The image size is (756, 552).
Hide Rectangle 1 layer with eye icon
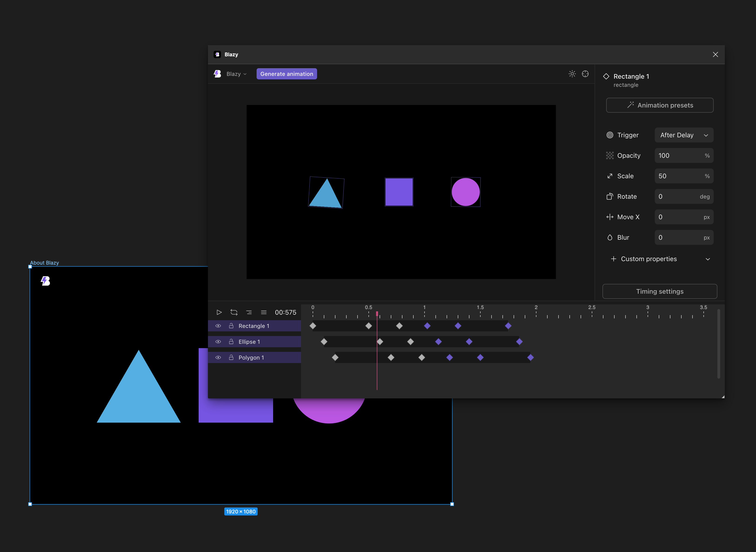[x=218, y=326]
